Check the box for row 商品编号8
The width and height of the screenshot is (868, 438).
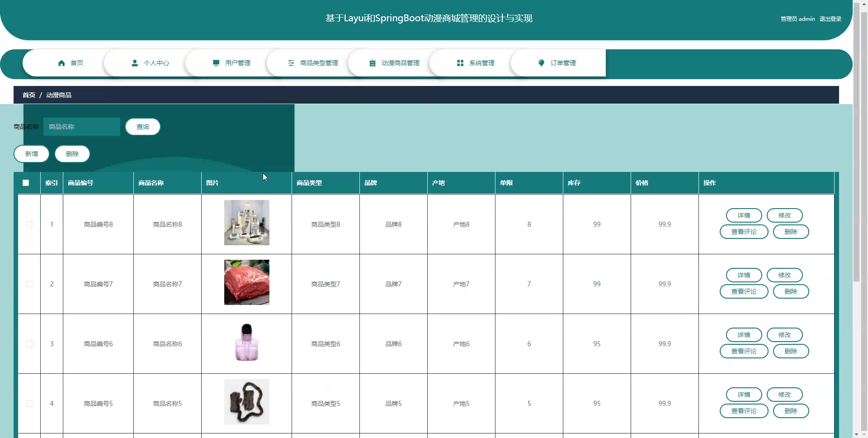tap(29, 224)
